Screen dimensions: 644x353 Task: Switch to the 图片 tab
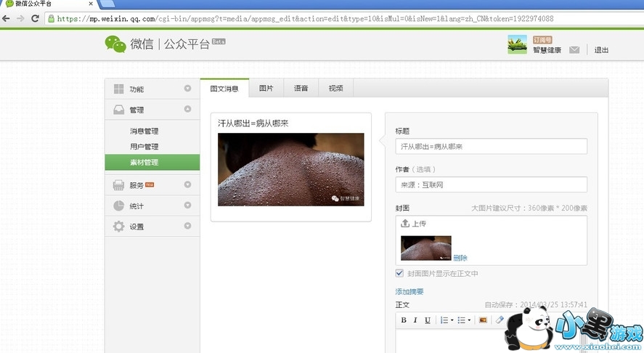tap(266, 88)
